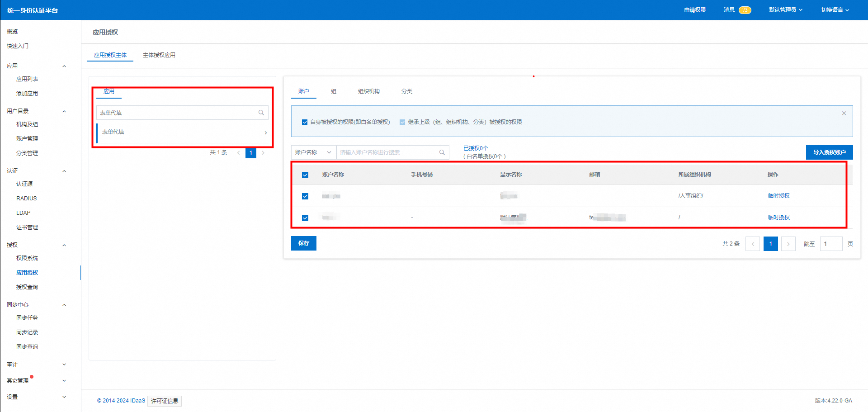
Task: Click the 跳至 page number input field
Action: [x=830, y=244]
